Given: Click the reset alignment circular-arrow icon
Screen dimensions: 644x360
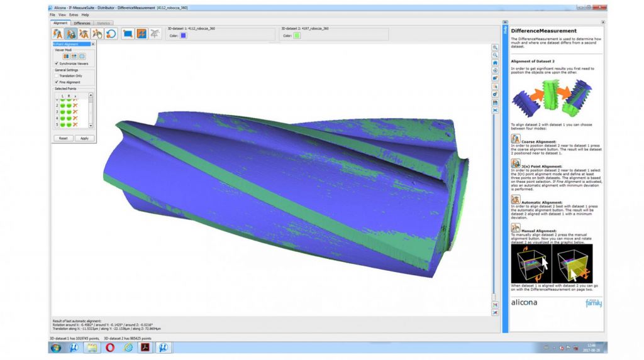Looking at the screenshot, I should (111, 34).
